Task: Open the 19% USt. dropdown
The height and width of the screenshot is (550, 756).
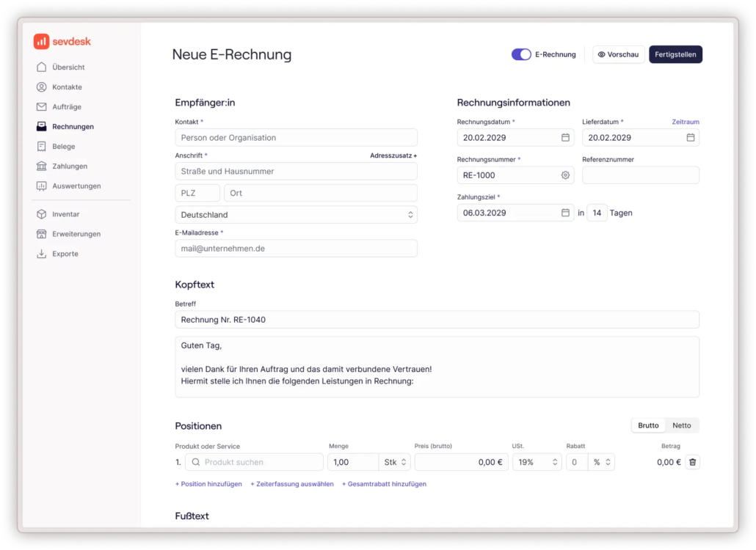Action: pyautogui.click(x=537, y=462)
